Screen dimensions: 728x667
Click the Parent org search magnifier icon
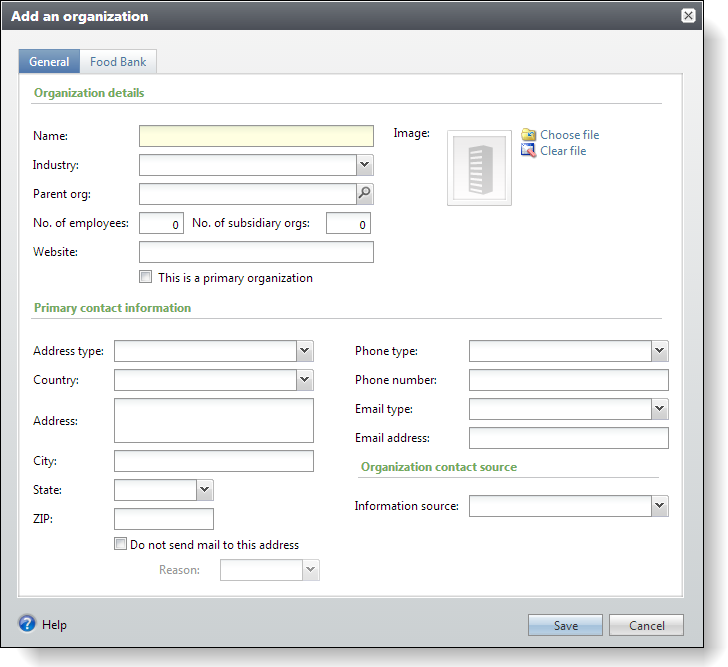coord(365,194)
